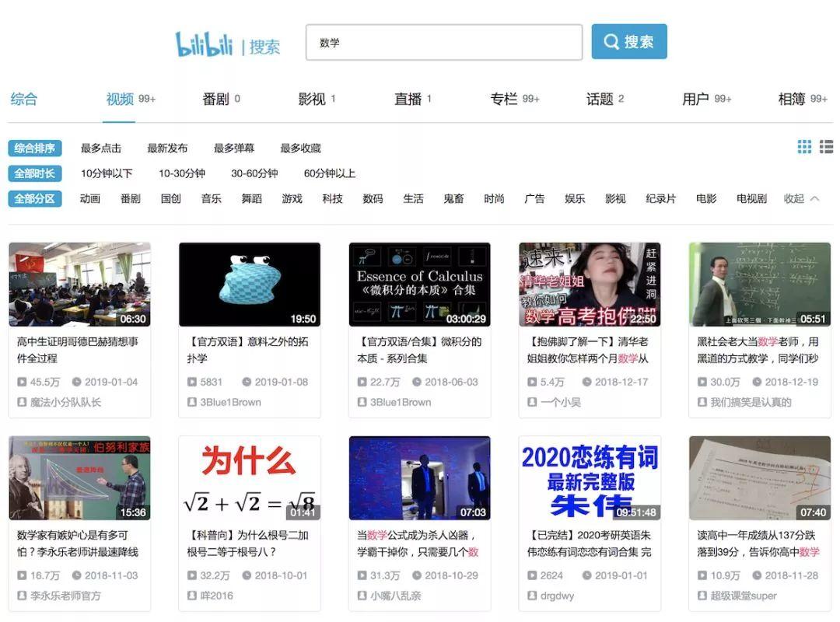
Task: Switch to the 番剧 tab
Action: click(215, 99)
